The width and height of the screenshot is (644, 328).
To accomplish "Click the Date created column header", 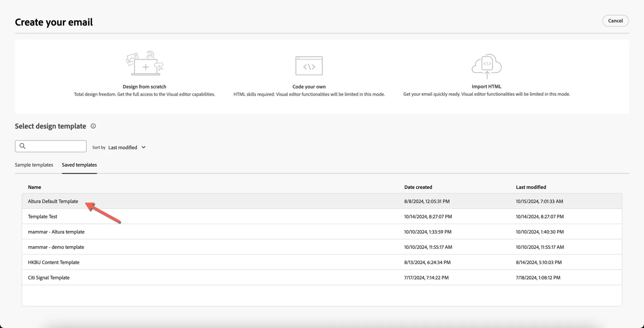I will click(x=418, y=187).
